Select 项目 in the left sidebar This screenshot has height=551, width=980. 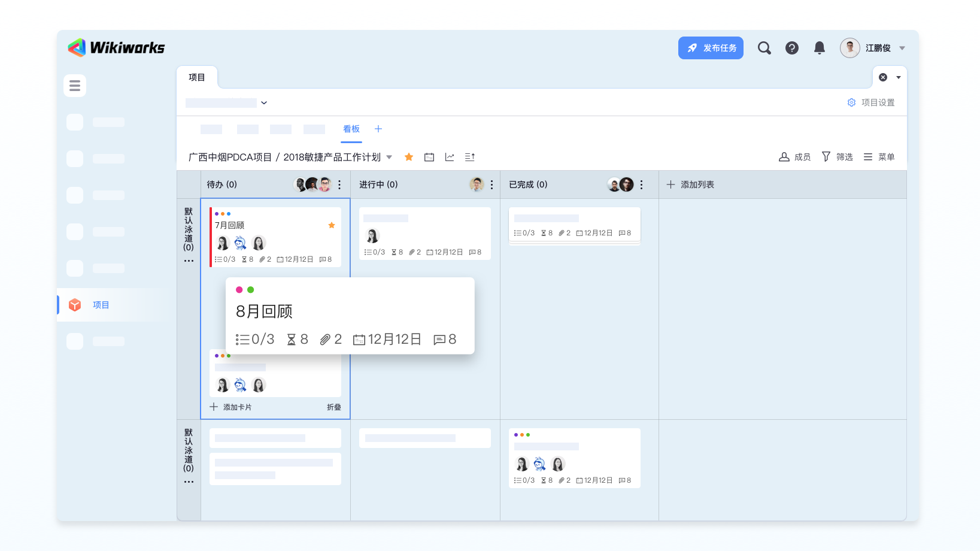[x=101, y=305]
